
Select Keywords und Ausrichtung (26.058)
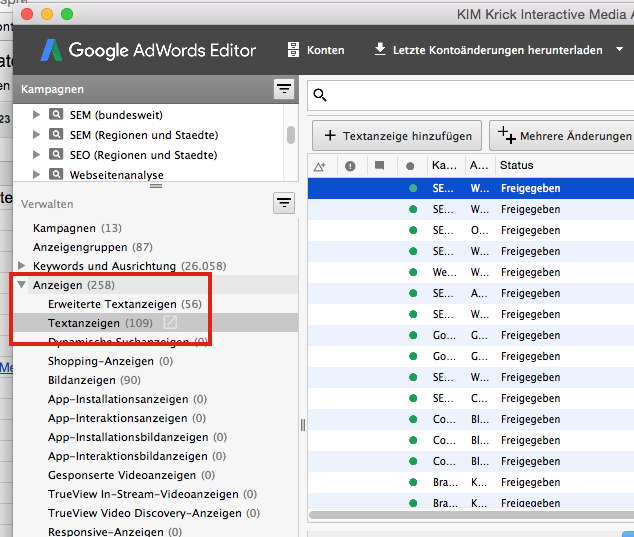tap(129, 266)
